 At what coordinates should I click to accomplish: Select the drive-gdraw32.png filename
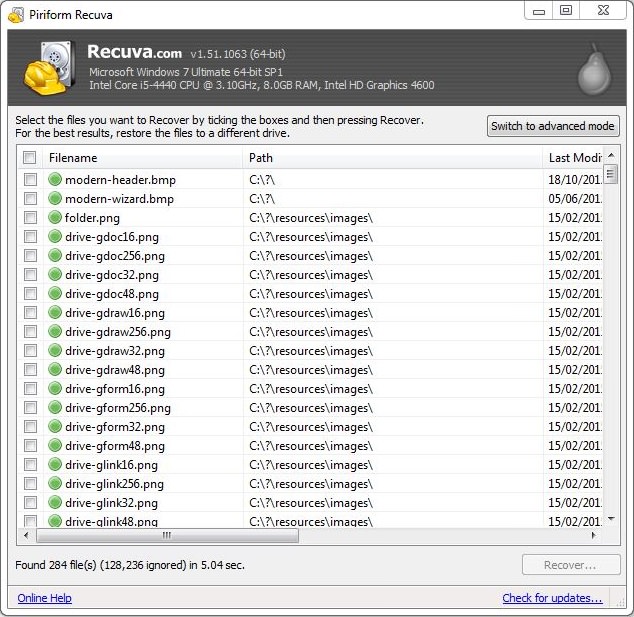(x=115, y=351)
